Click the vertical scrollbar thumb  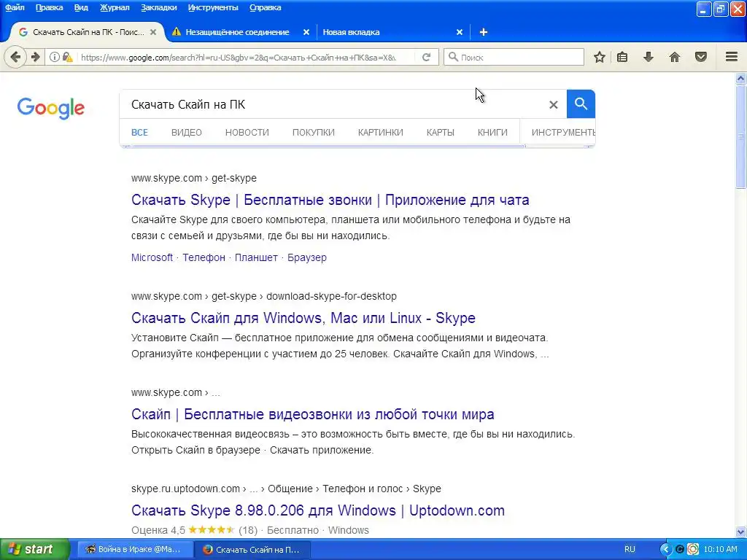[x=741, y=137]
